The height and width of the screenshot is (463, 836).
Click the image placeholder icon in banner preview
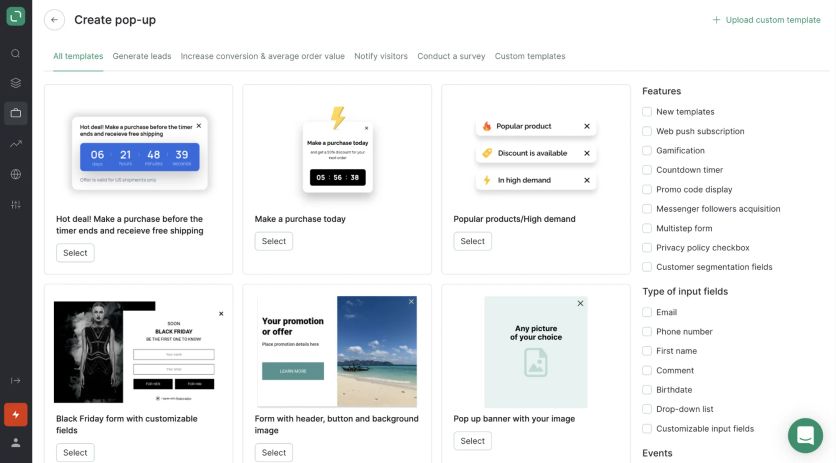click(535, 363)
